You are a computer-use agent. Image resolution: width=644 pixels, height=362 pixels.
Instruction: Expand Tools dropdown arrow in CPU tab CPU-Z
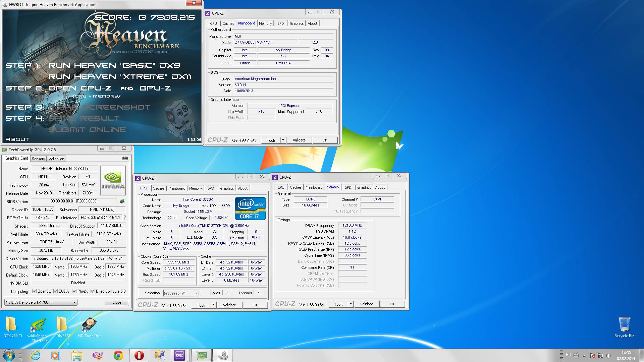(x=213, y=305)
